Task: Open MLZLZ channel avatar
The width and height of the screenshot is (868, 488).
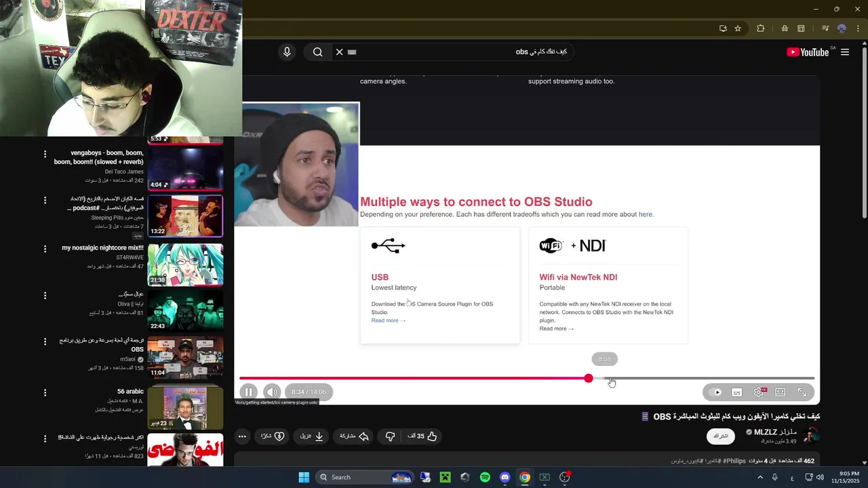Action: click(811, 436)
